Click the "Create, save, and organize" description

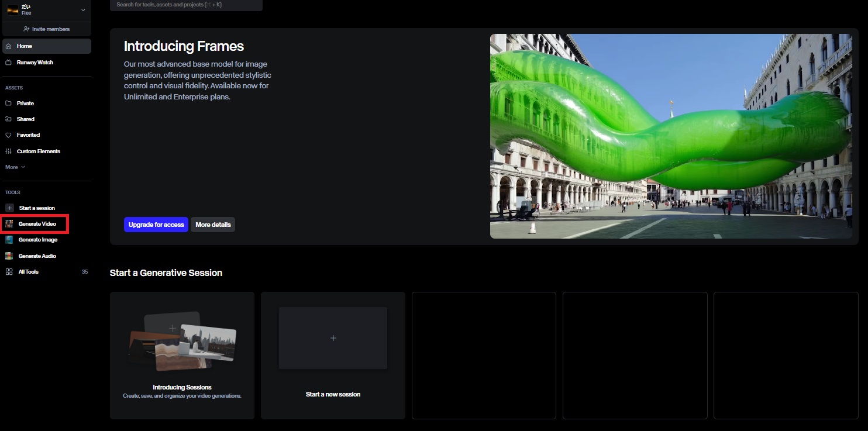tap(182, 396)
